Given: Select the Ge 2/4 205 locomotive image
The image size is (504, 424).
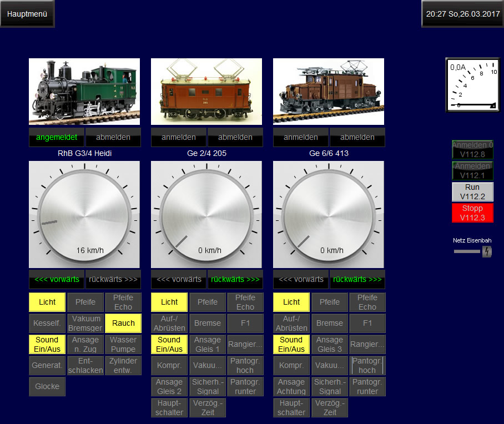Looking at the screenshot, I should coord(206,92).
